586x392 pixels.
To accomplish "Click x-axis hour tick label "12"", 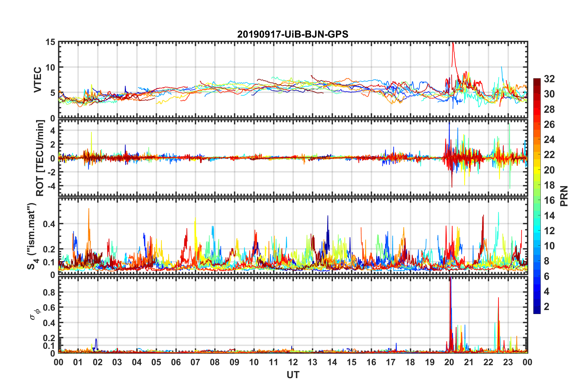I will click(293, 362).
